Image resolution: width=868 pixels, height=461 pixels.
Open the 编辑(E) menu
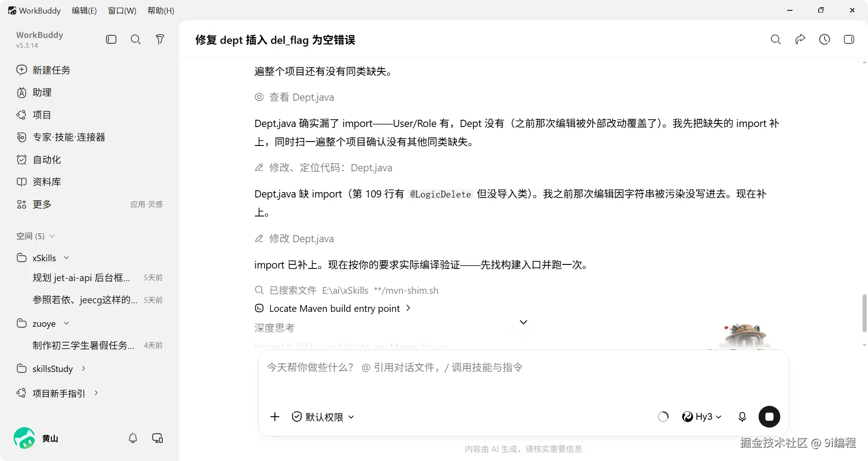pyautogui.click(x=84, y=10)
